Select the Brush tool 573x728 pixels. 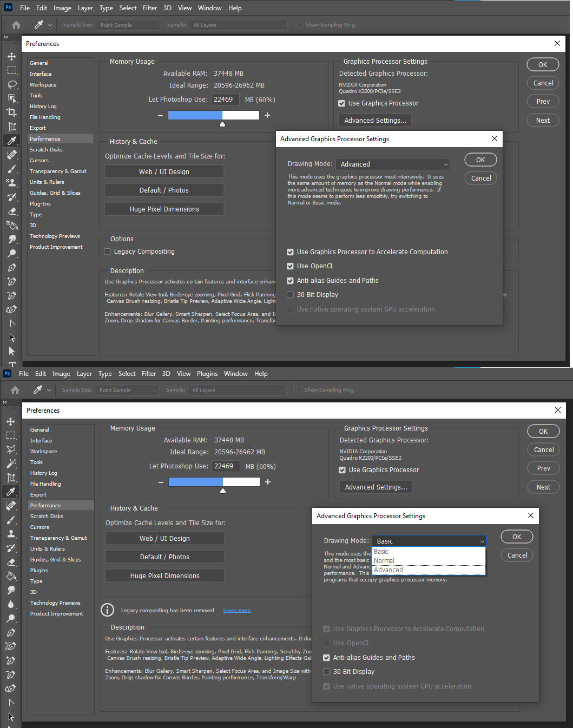click(x=11, y=169)
